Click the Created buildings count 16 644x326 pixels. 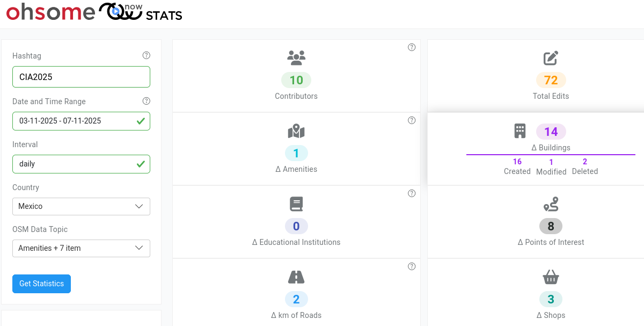tap(517, 162)
